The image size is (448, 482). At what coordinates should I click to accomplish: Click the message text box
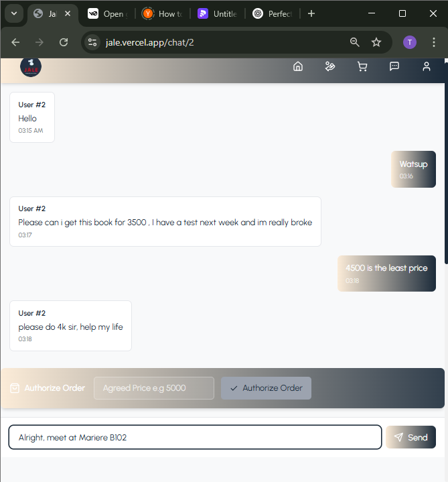[195, 437]
